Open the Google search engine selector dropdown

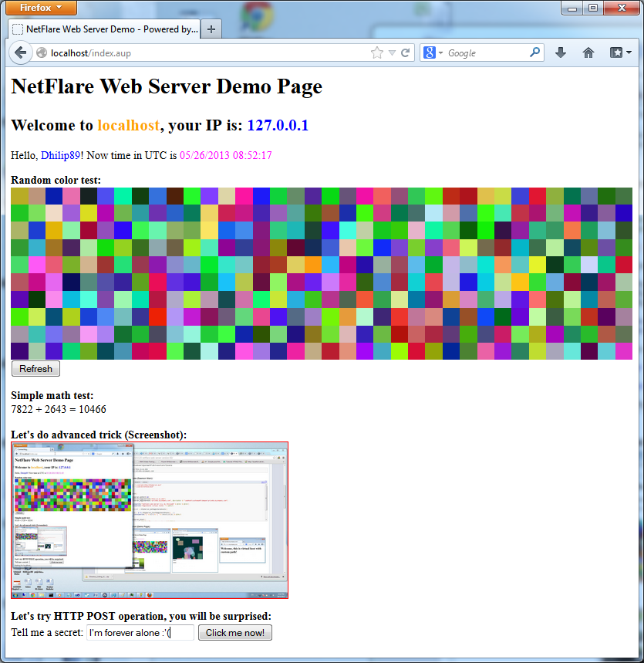[x=433, y=52]
